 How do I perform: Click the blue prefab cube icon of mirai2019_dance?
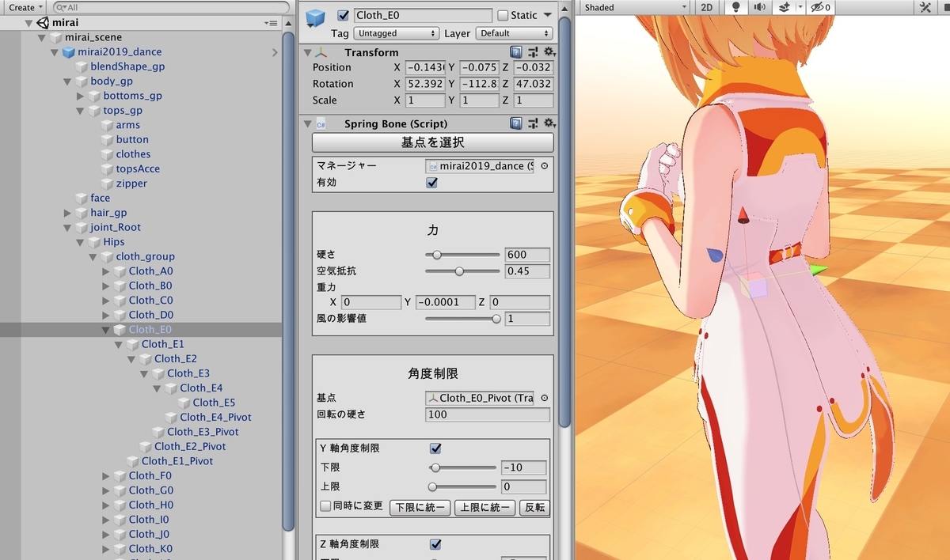[x=69, y=52]
